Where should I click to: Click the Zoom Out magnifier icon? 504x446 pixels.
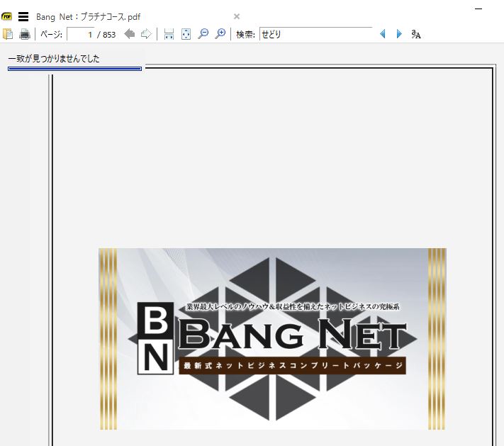tap(203, 34)
